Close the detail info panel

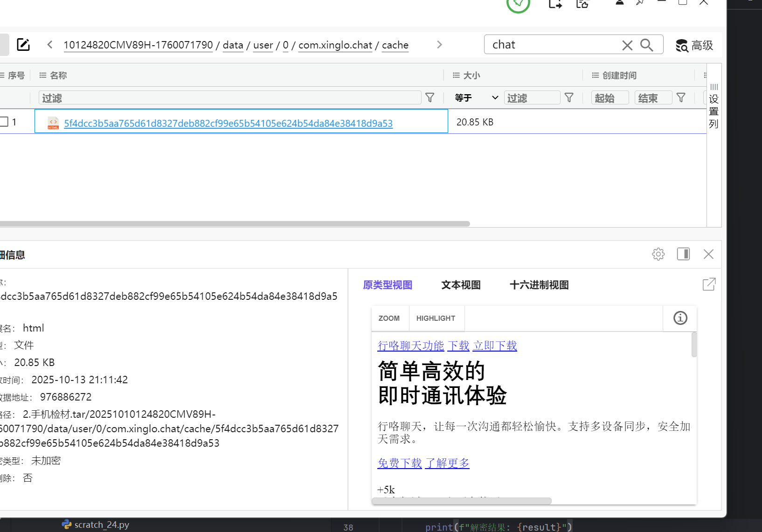(x=709, y=254)
